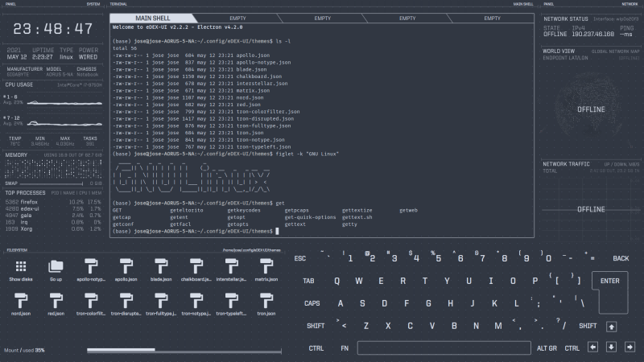Click the Go up folder icon
Image resolution: width=644 pixels, height=362 pixels.
[56, 266]
